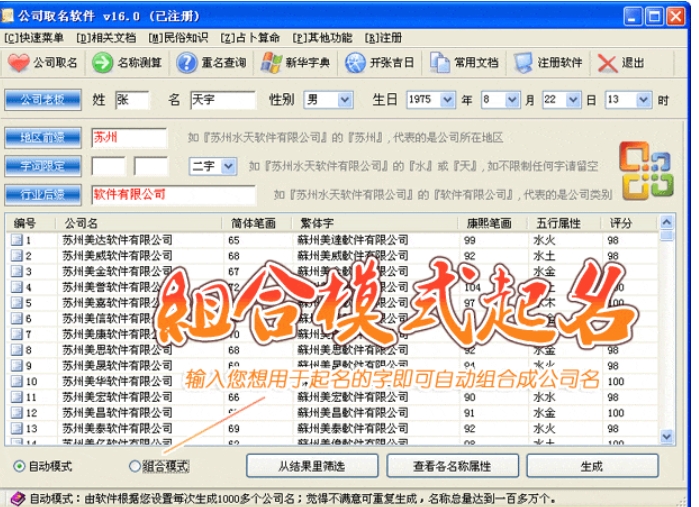Click the 生成 generate button
Viewport: 699px width, 507px height.
tap(591, 466)
